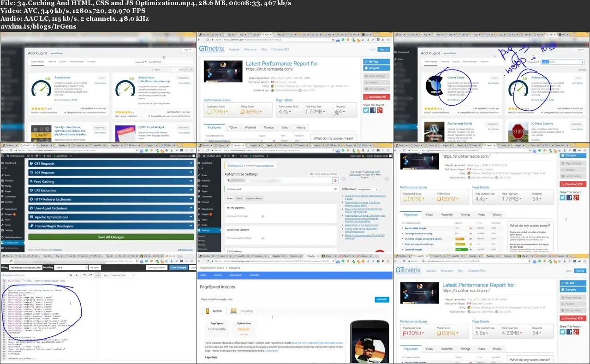This screenshot has width=590, height=364.
Task: Click Use legacy editor in the cPanel editor
Action: coord(156,268)
